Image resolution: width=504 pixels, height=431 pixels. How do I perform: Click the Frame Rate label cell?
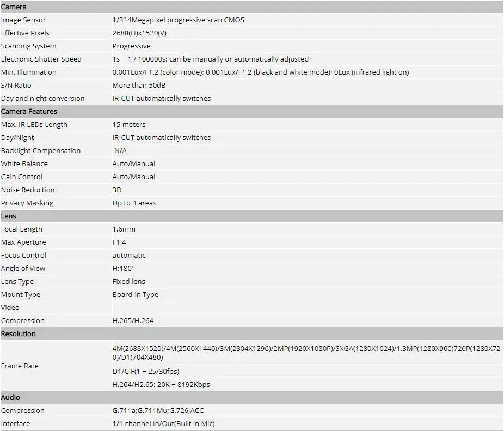point(56,366)
